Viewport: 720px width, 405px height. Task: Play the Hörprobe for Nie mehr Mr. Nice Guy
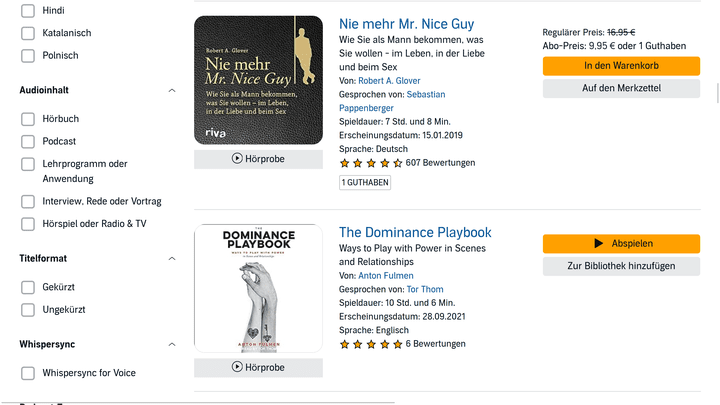tap(258, 158)
